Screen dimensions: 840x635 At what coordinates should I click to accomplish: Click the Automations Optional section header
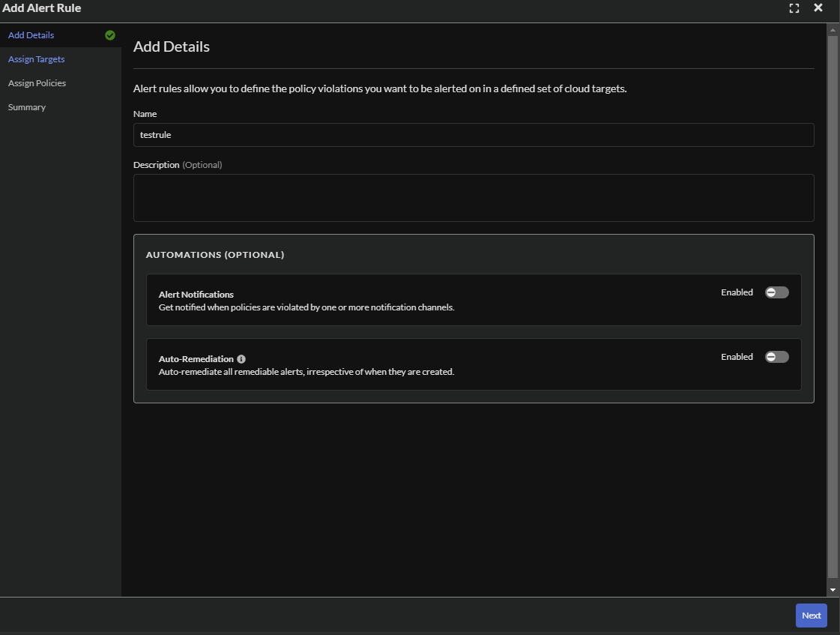(215, 254)
